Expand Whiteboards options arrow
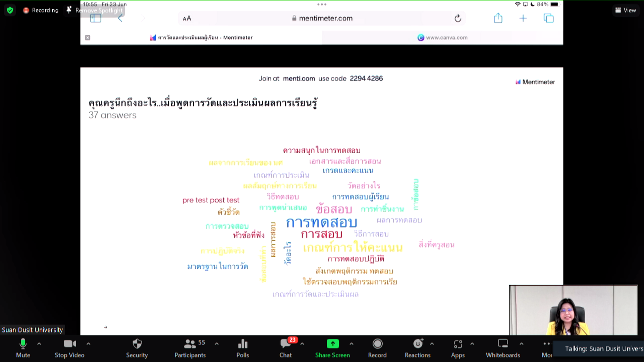Viewport: 644px width, 362px height. (522, 344)
